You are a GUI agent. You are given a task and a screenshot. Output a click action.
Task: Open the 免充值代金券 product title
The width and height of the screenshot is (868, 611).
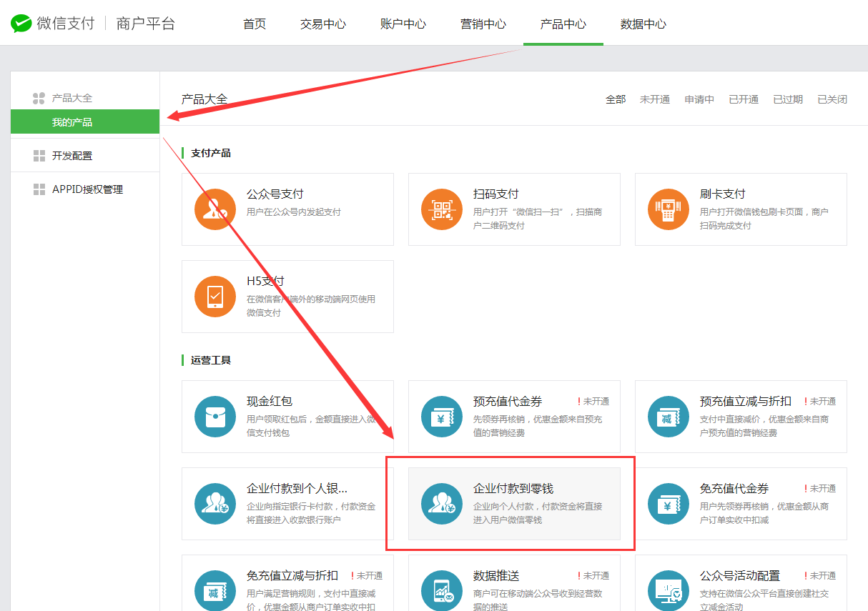coord(734,489)
